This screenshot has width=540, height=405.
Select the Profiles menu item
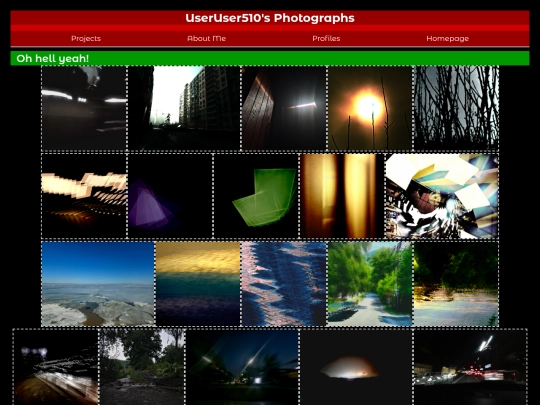coord(326,39)
